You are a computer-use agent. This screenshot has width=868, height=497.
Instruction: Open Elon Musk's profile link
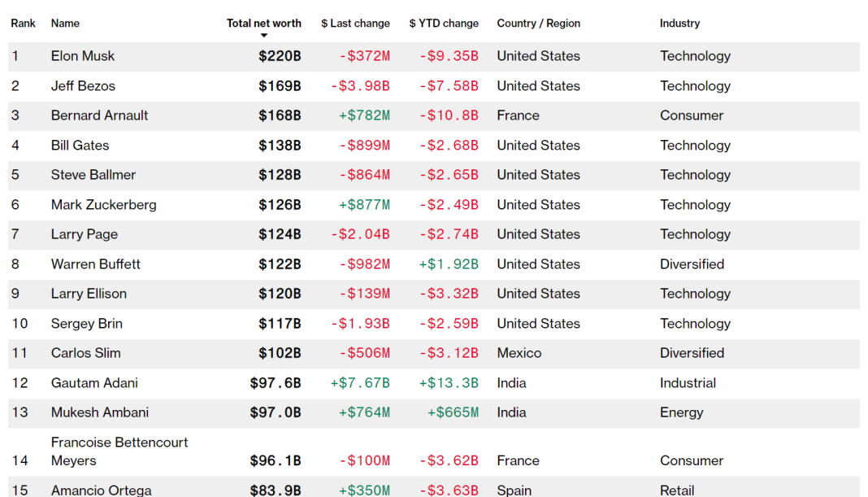coord(83,56)
